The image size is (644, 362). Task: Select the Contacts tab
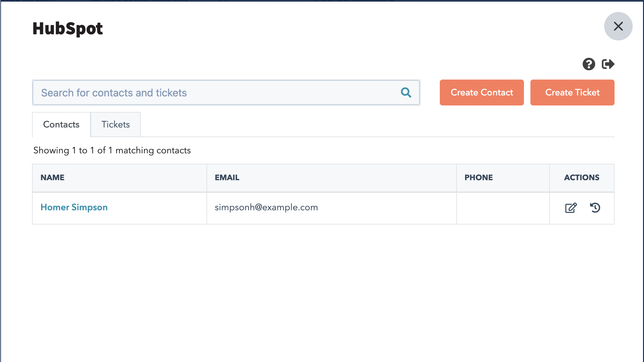click(x=61, y=125)
